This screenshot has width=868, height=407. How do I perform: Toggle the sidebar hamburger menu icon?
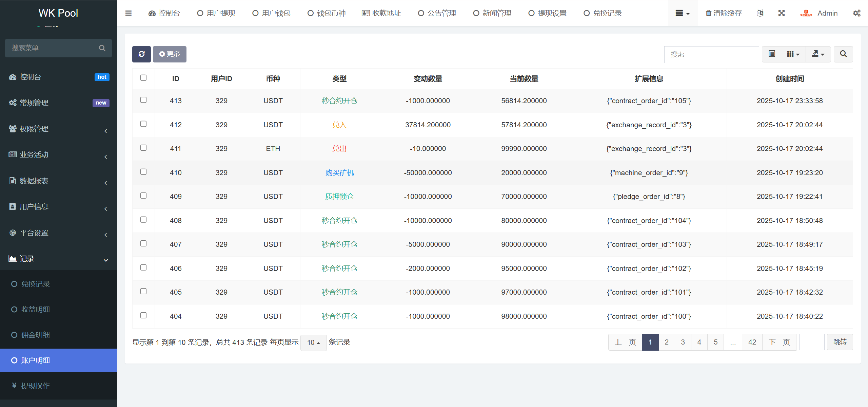point(129,13)
